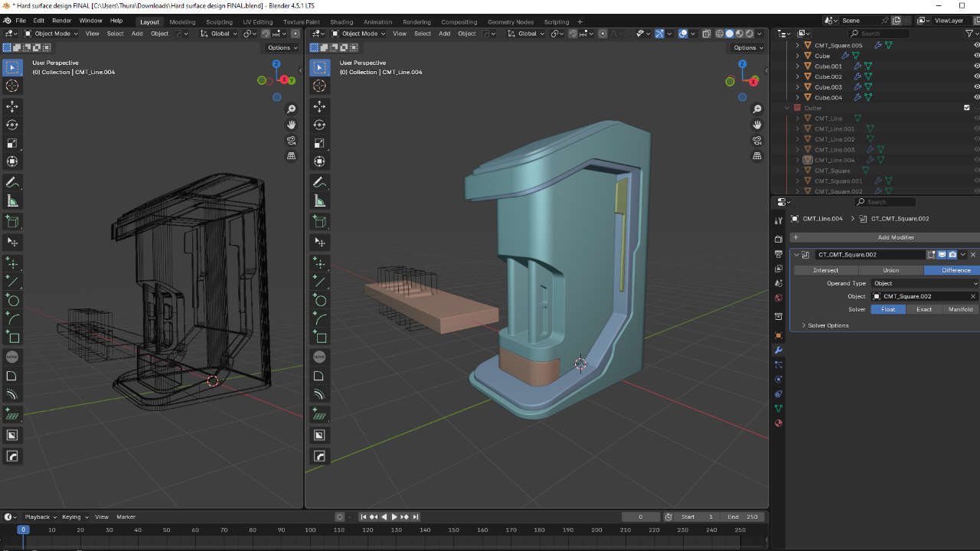This screenshot has width=980, height=551.
Task: Select the Measure tool in right viewport
Action: [320, 201]
